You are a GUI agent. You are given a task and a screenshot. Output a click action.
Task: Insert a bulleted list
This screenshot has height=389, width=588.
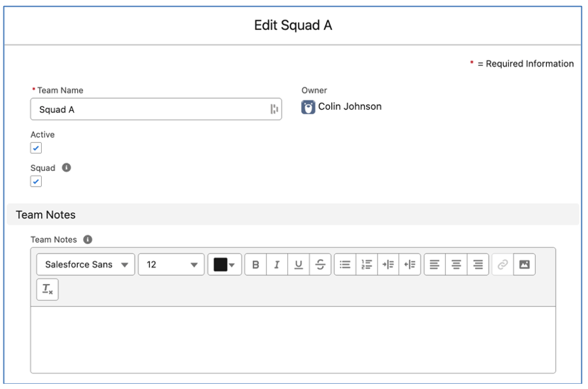click(344, 264)
